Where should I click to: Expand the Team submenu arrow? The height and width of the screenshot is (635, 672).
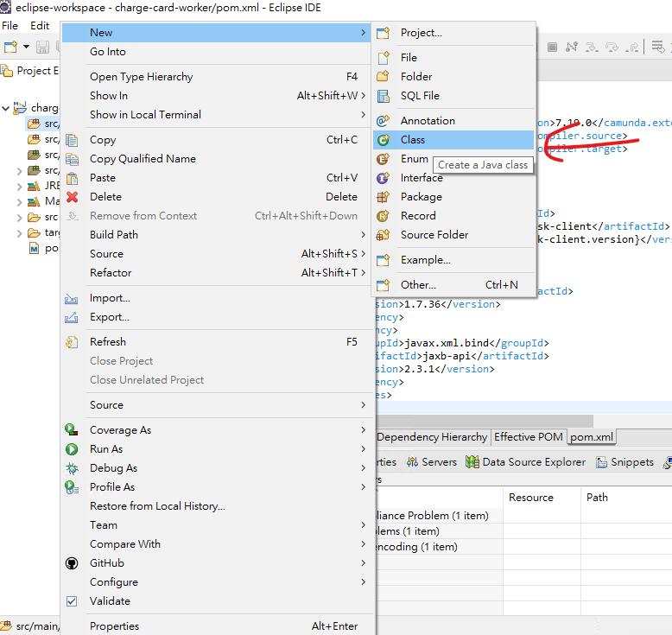363,524
